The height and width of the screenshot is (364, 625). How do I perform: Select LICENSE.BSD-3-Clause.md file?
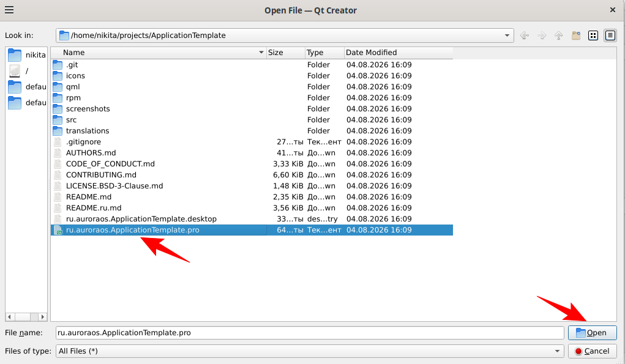click(114, 186)
